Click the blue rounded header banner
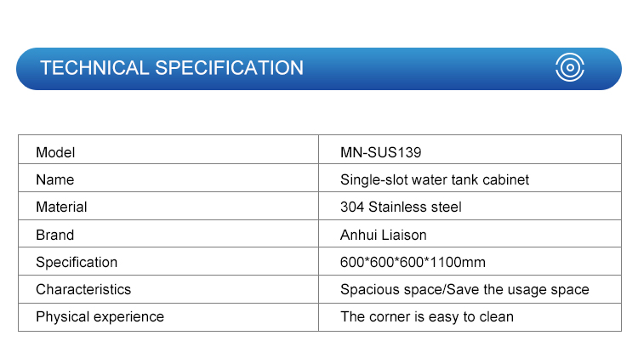Viewport: 638px width, 364px height. (x=319, y=69)
